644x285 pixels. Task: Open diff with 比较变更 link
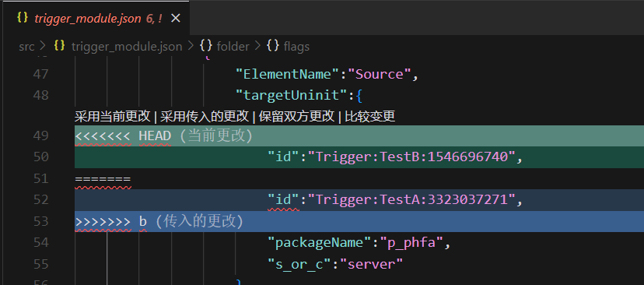[x=370, y=117]
